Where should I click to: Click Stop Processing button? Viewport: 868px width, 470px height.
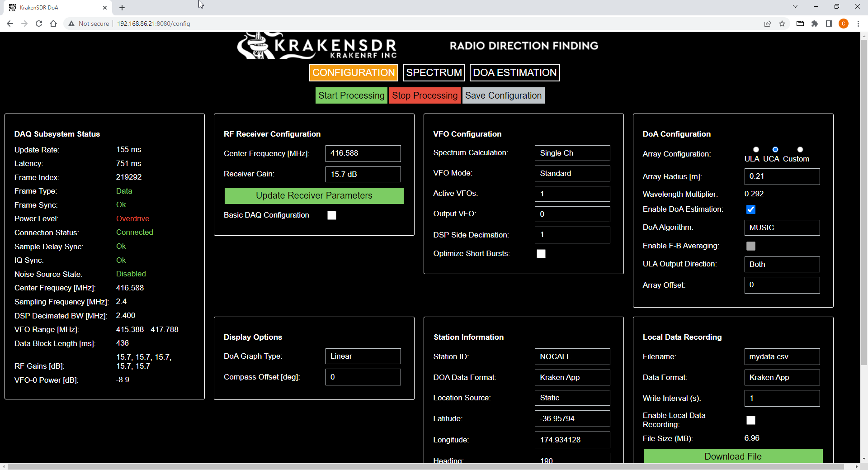(x=425, y=95)
